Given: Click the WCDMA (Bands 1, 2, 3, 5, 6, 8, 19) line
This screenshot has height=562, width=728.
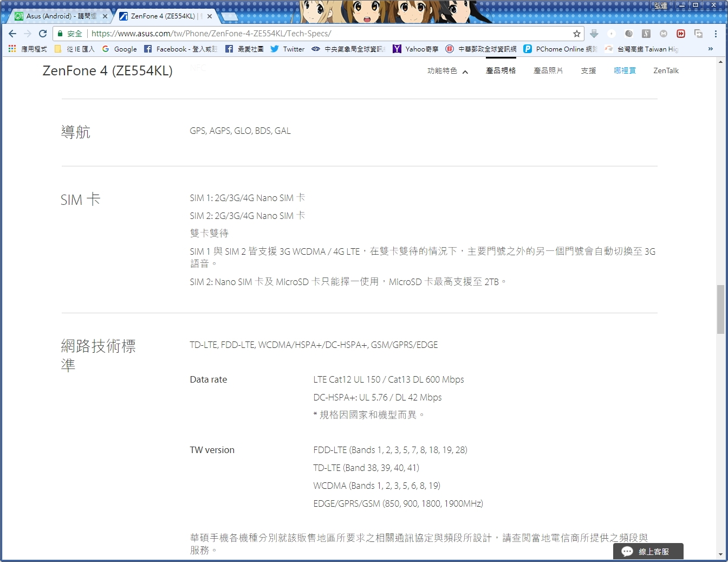Looking at the screenshot, I should (376, 486).
